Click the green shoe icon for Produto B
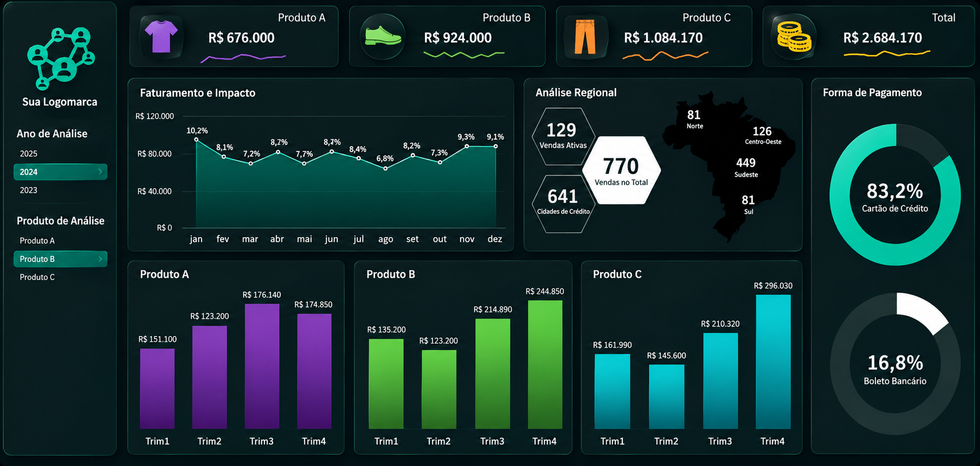The height and width of the screenshot is (466, 980). pos(383,37)
